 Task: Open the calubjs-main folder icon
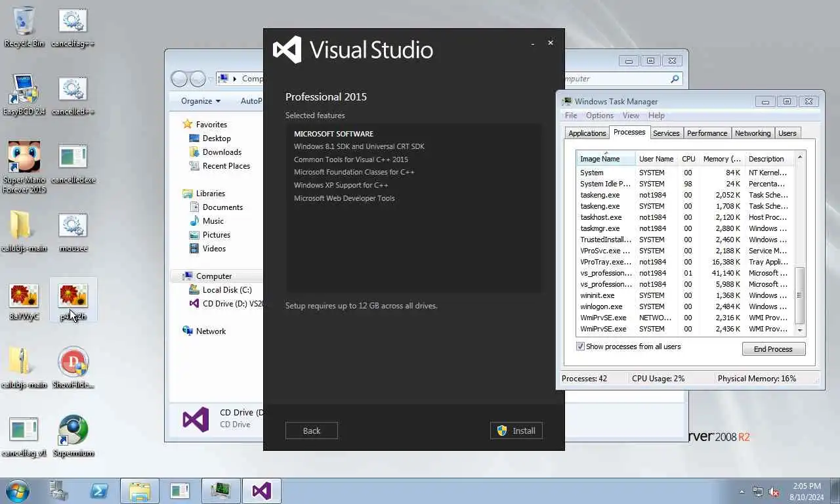click(24, 232)
